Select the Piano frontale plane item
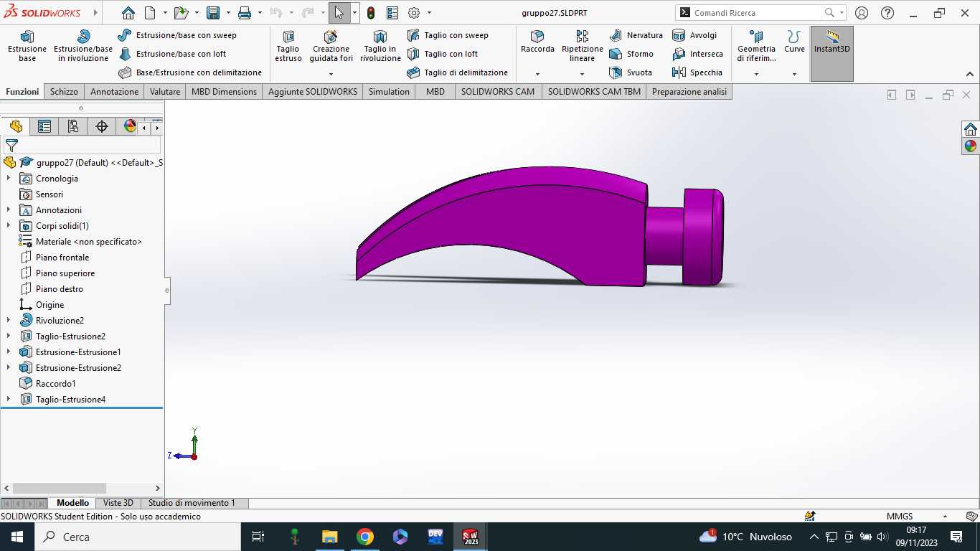This screenshot has height=551, width=980. point(62,258)
